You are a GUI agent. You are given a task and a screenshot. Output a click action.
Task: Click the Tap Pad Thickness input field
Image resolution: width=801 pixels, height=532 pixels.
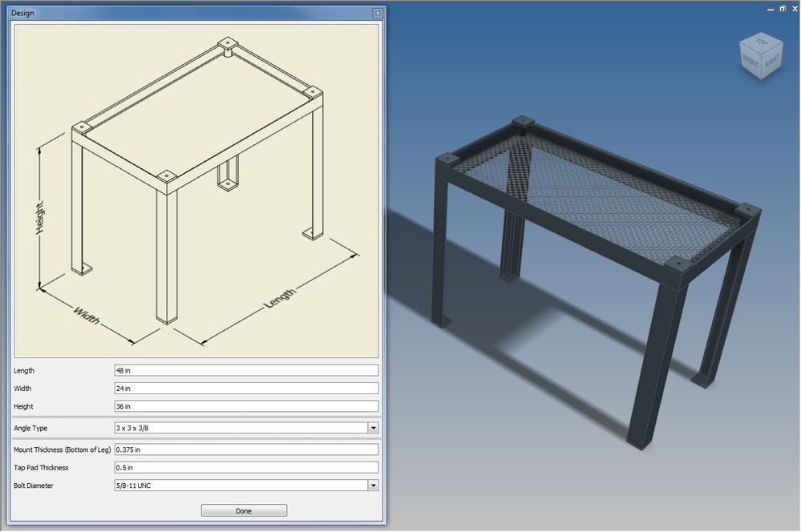(246, 468)
